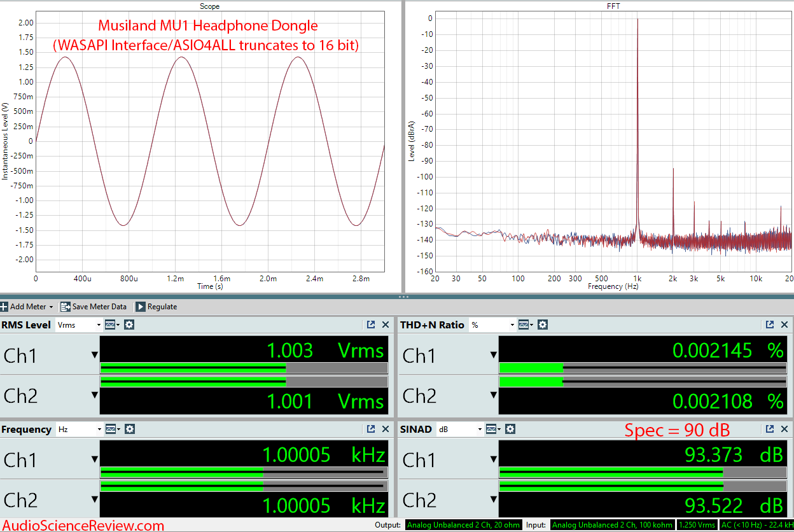Viewport: 794px width, 532px height.
Task: Close the THD+N Ratio meter
Action: click(x=784, y=325)
